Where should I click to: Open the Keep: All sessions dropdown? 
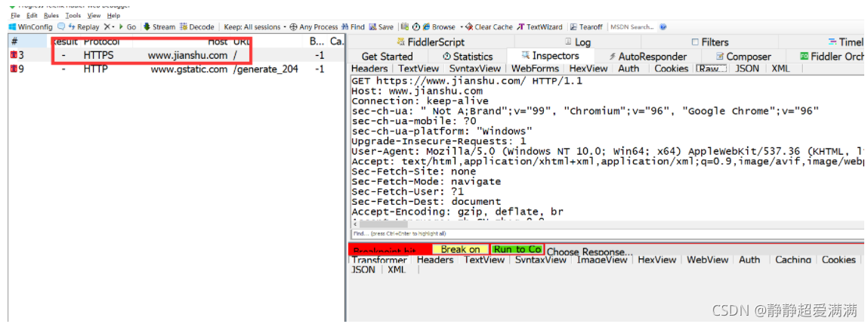coord(255,26)
